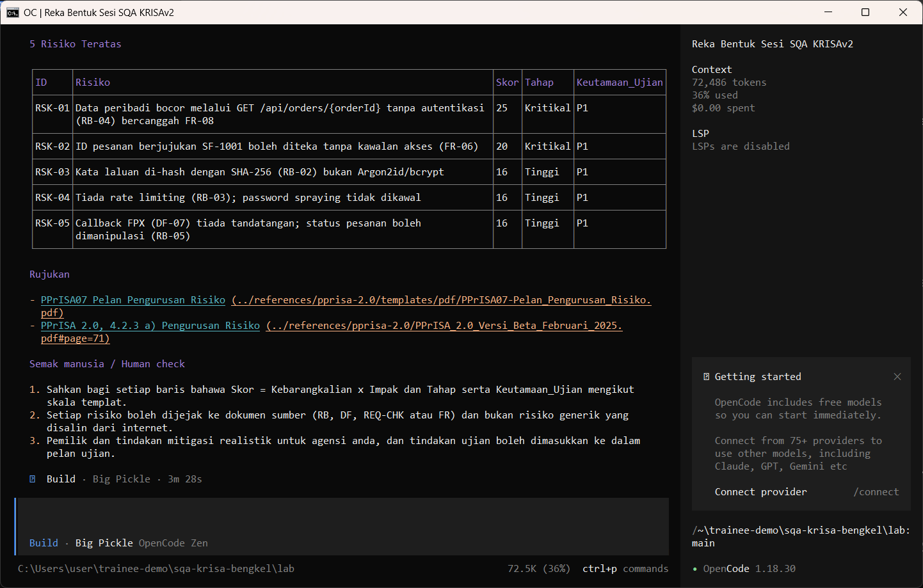Click the Context section in sidebar

click(712, 70)
